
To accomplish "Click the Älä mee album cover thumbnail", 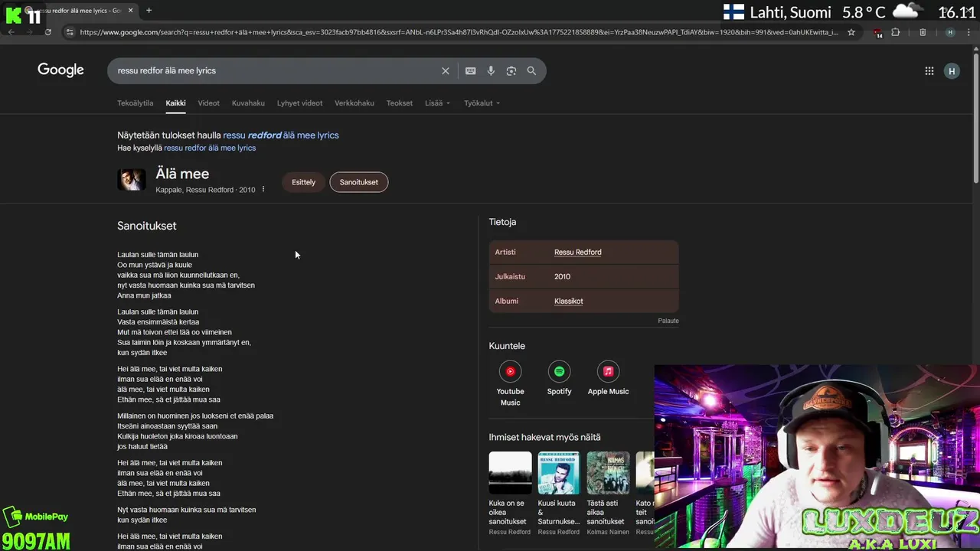I will [132, 180].
